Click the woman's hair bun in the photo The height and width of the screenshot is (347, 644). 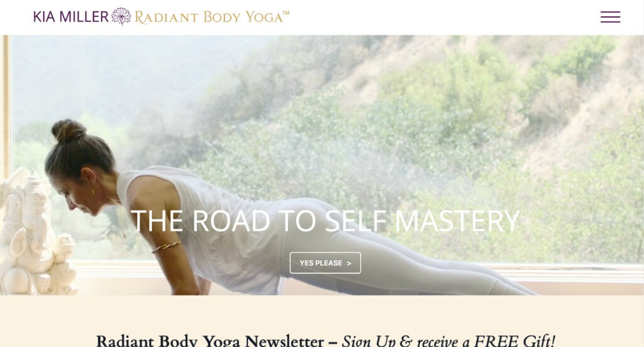click(x=69, y=131)
